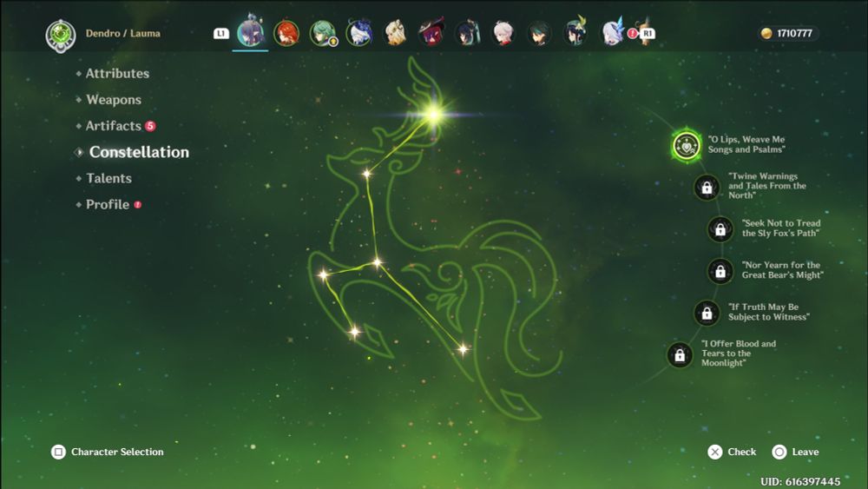
Task: Open the Attributes menu
Action: pos(117,73)
